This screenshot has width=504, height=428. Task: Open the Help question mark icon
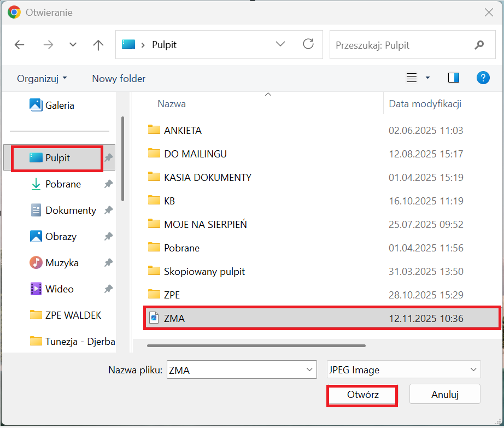pos(483,78)
